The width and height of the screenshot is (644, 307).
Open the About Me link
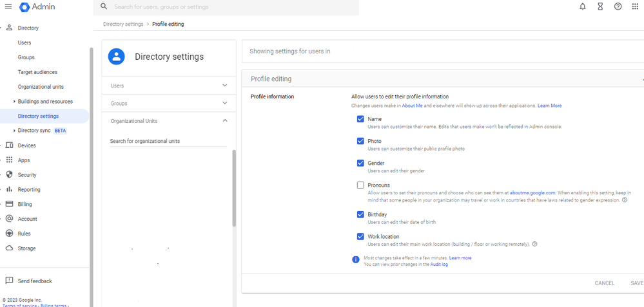(411, 106)
